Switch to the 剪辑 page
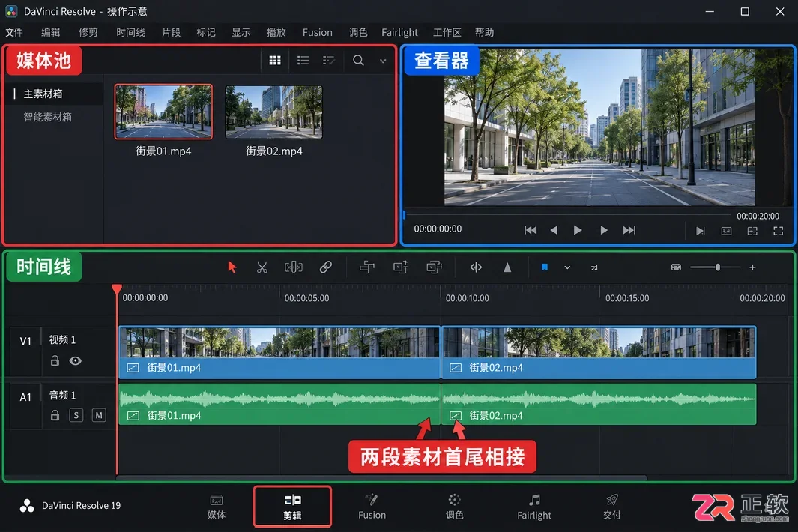The image size is (798, 532). (x=293, y=507)
